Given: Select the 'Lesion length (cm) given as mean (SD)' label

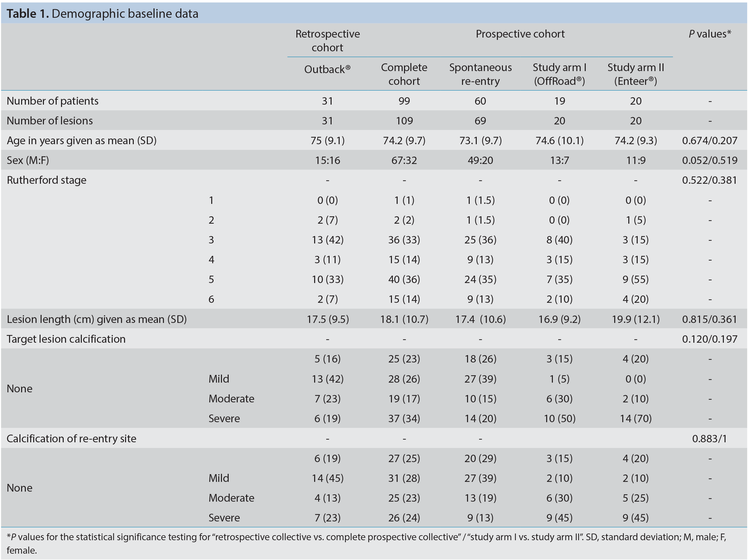Looking at the screenshot, I should (x=97, y=319).
